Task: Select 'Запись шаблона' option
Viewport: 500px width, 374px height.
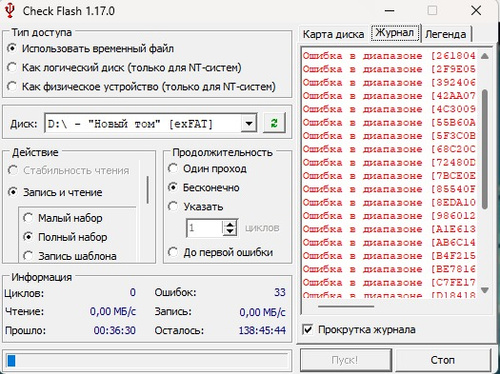Action: [70, 256]
